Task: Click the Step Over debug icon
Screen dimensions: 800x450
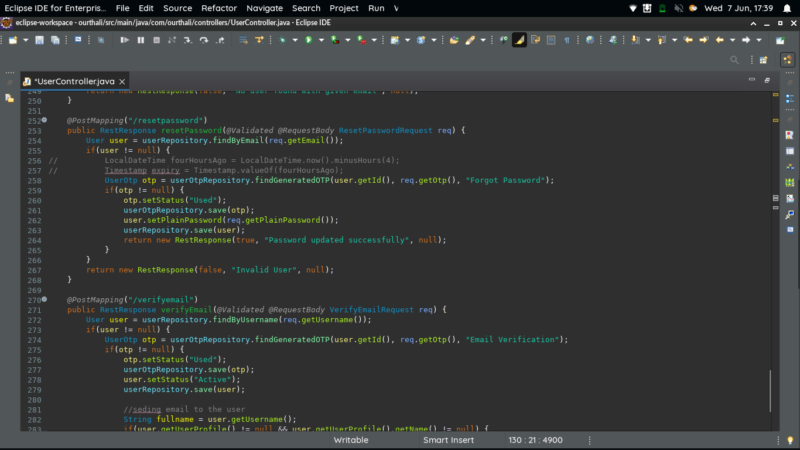Action: click(204, 40)
